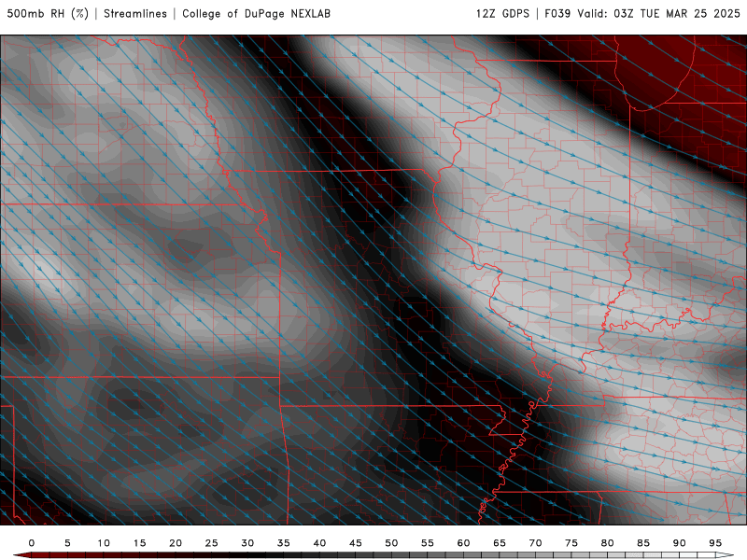Screen dimensions: 747x560
Task: Click the 95 value on the color scale
Action: click(715, 543)
